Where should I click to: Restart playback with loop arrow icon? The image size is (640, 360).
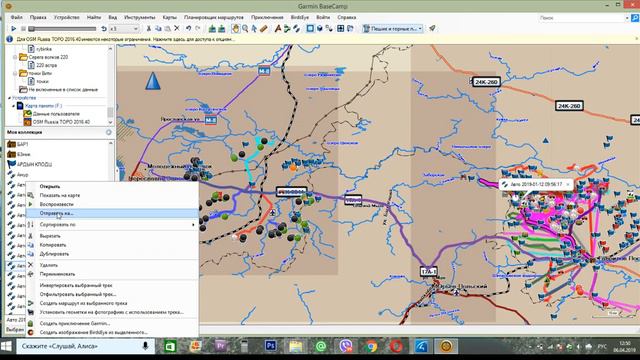pos(104,29)
